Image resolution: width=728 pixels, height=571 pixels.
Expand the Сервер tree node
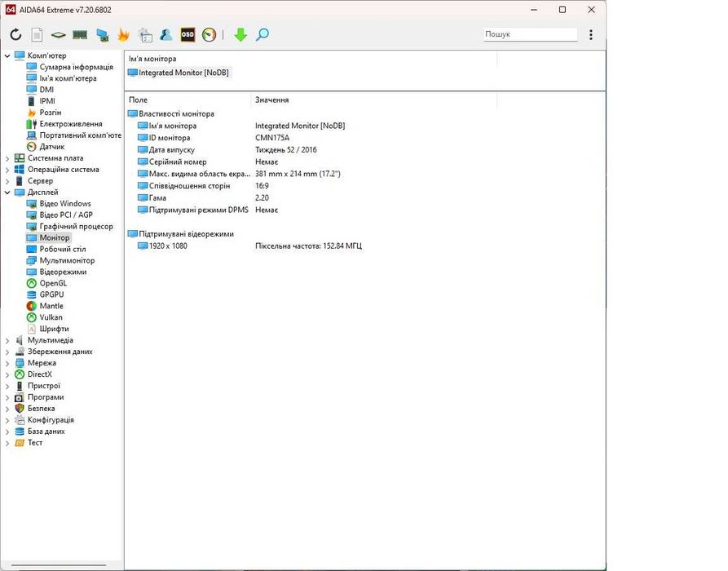click(x=7, y=181)
